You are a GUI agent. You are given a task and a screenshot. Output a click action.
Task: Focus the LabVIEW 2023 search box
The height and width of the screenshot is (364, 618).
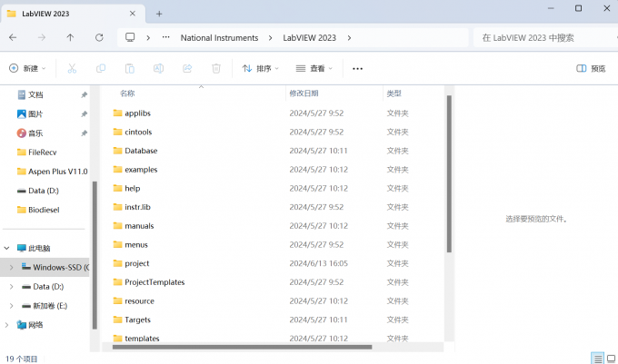[543, 38]
